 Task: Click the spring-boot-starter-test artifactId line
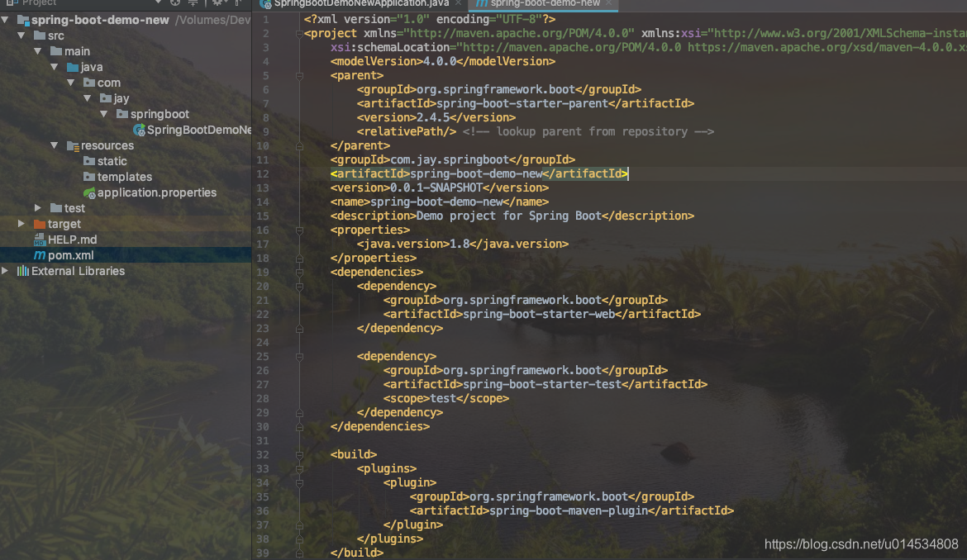545,384
